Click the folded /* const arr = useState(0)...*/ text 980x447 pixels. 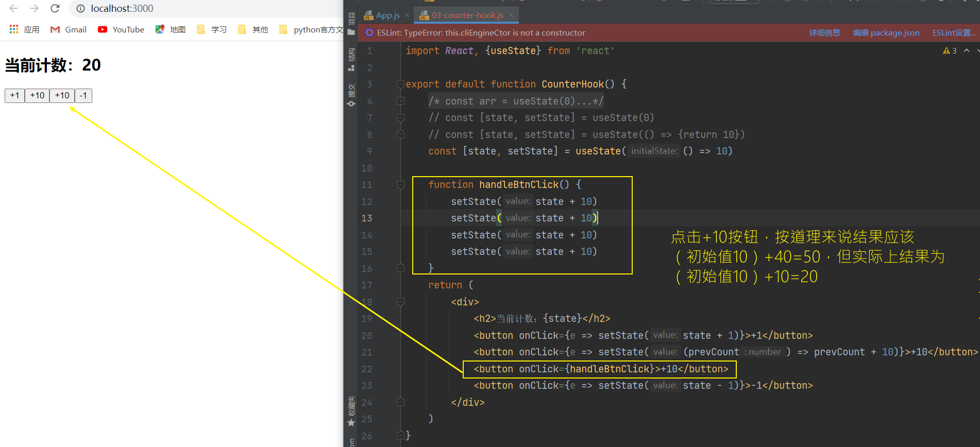tap(516, 101)
